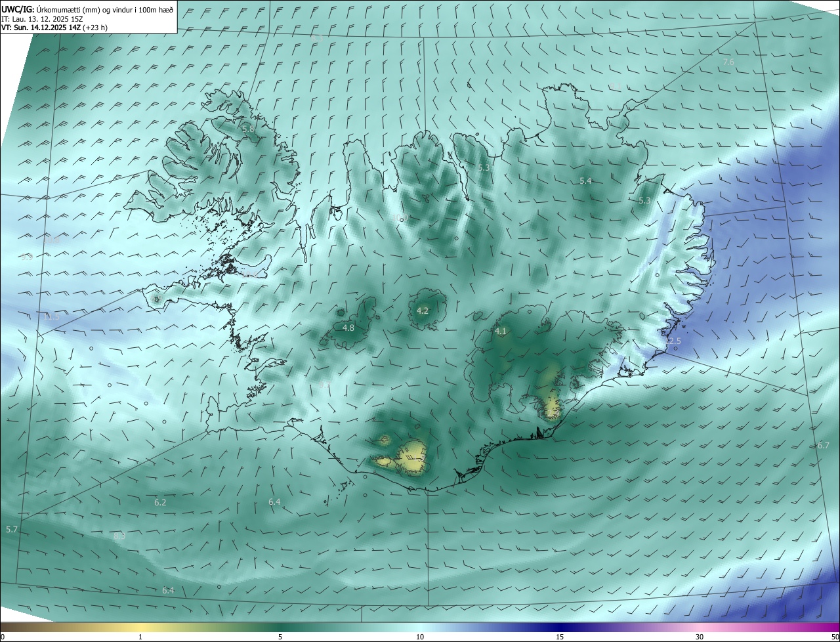Click the 5.4 value on the map
The height and width of the screenshot is (642, 840).
[x=585, y=181]
